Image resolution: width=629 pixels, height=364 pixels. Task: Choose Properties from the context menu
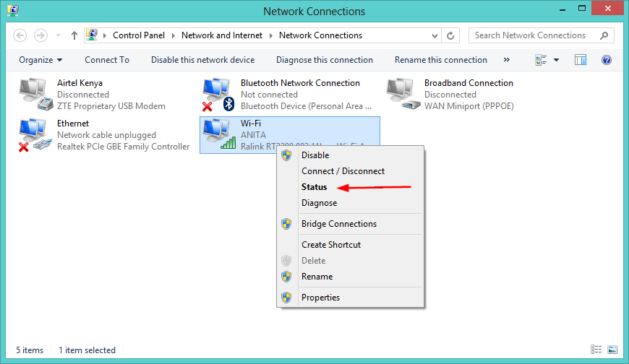(x=320, y=298)
